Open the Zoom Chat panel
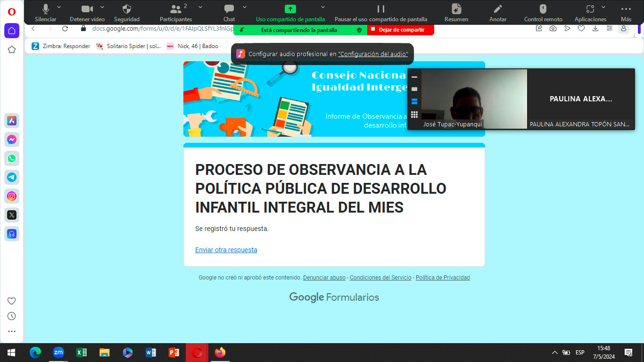 [229, 9]
